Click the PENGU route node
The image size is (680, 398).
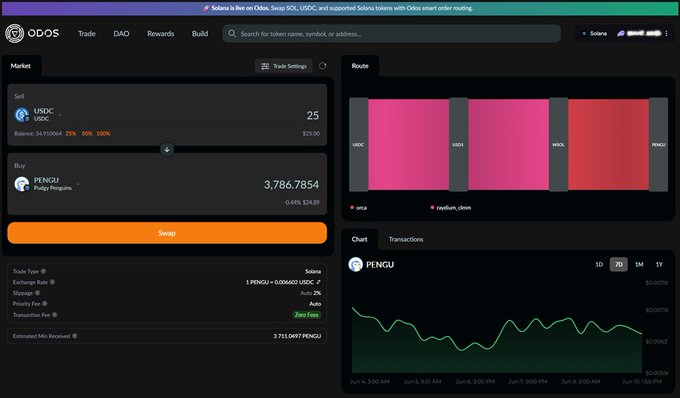click(658, 144)
